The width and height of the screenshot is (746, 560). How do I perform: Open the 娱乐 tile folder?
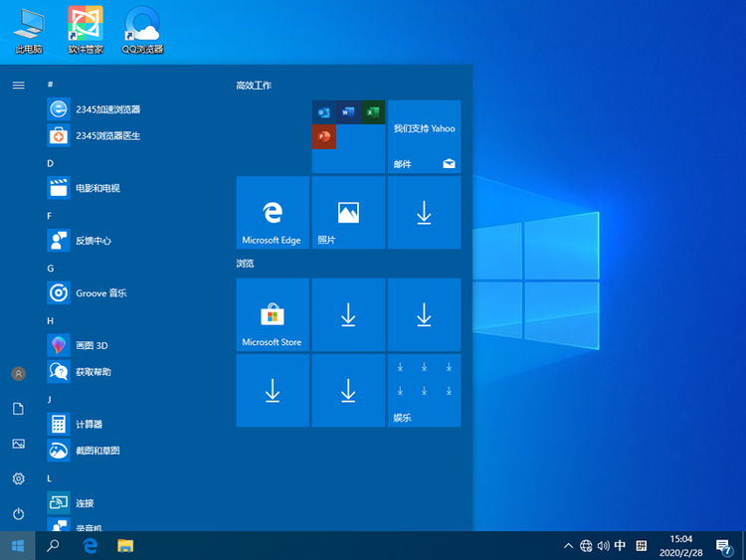(424, 391)
